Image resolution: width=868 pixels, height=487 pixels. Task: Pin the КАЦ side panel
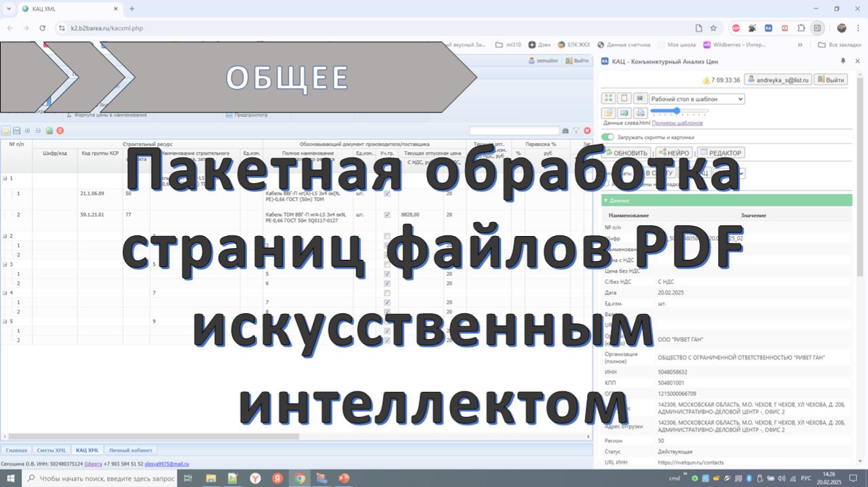843,60
